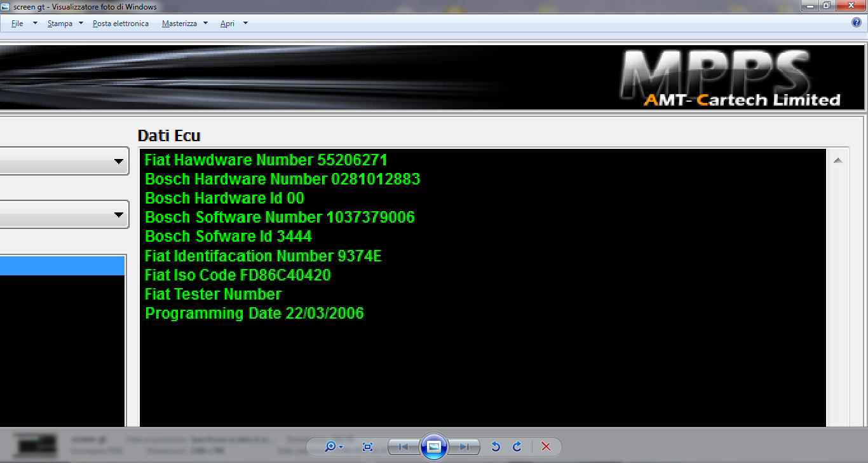Open the Masterizza menu
The image size is (868, 463).
179,24
